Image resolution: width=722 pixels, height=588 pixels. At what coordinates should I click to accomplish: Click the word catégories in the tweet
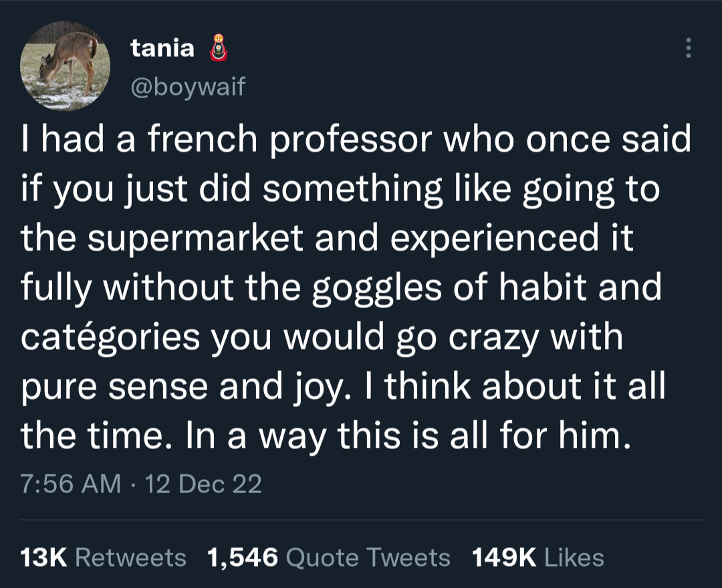[x=110, y=336]
